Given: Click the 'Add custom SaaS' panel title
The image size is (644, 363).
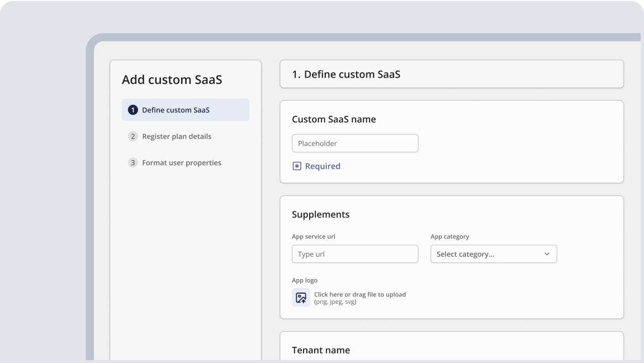Looking at the screenshot, I should [172, 80].
